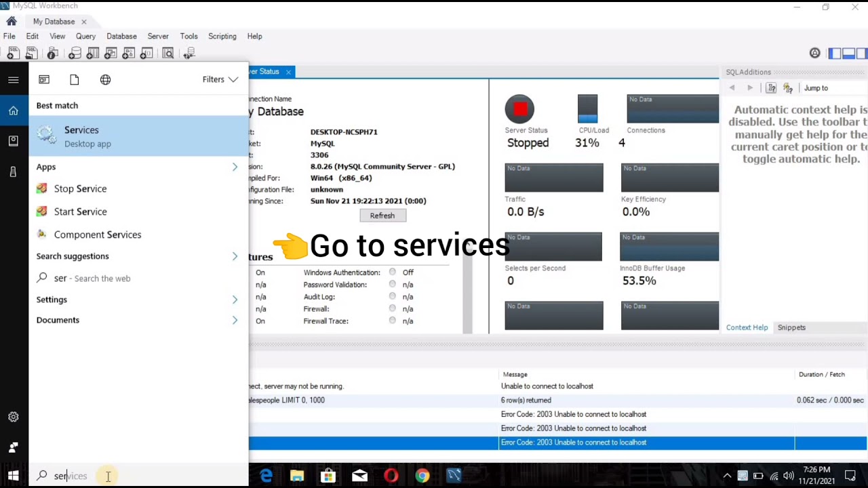868x488 pixels.
Task: Switch to the Snippets tab
Action: [x=791, y=327]
